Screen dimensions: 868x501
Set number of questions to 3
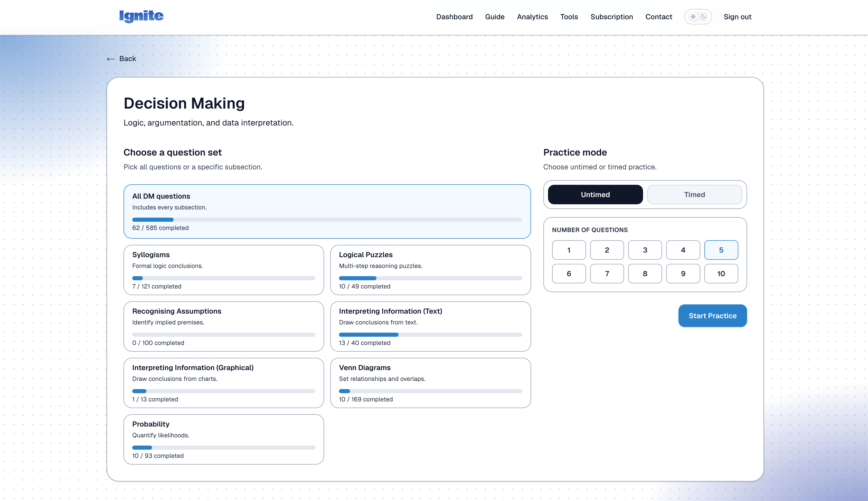coord(645,250)
